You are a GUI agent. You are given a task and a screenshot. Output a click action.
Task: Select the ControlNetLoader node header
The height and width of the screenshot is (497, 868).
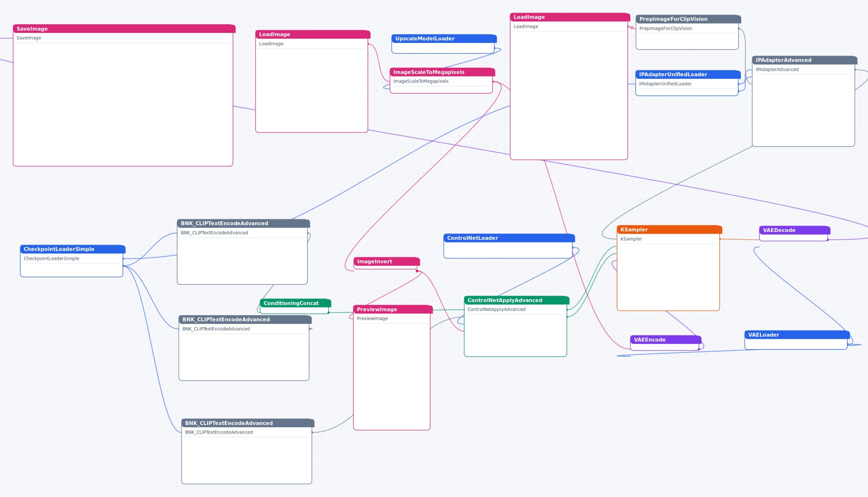[509, 238]
